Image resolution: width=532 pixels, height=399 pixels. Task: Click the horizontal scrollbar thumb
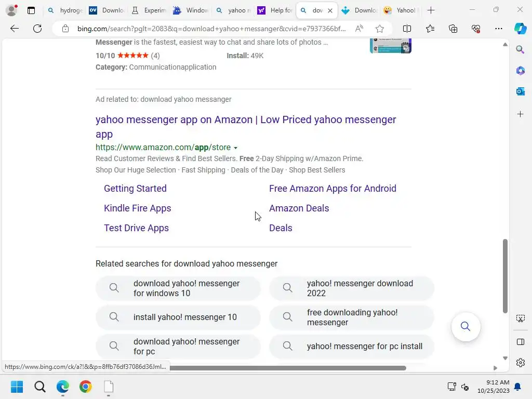288,368
